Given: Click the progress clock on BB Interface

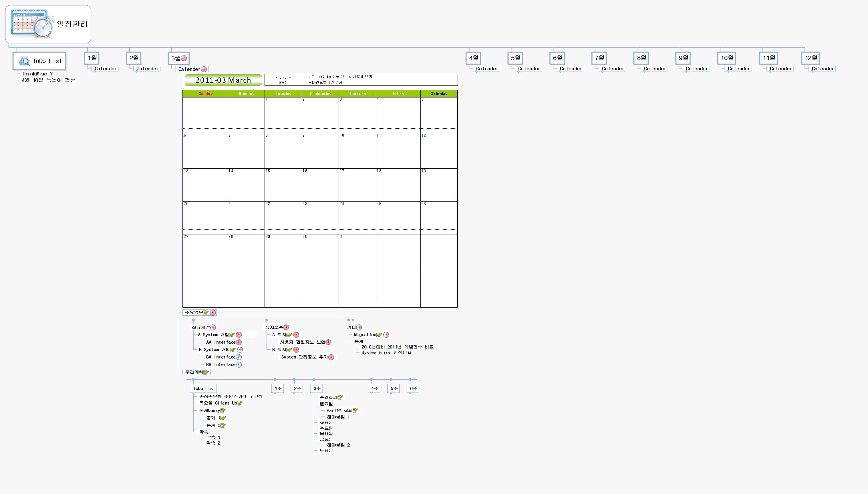Looking at the screenshot, I should point(239,364).
